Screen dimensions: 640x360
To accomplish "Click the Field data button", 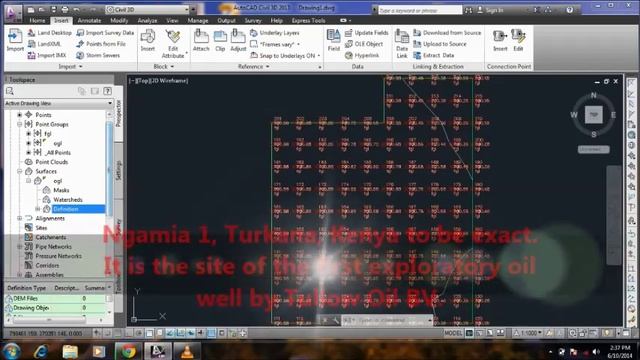I will tap(333, 40).
